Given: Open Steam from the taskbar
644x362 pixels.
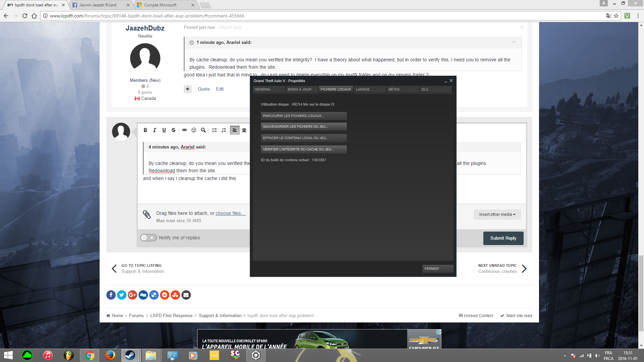Looking at the screenshot, I should tap(130, 355).
